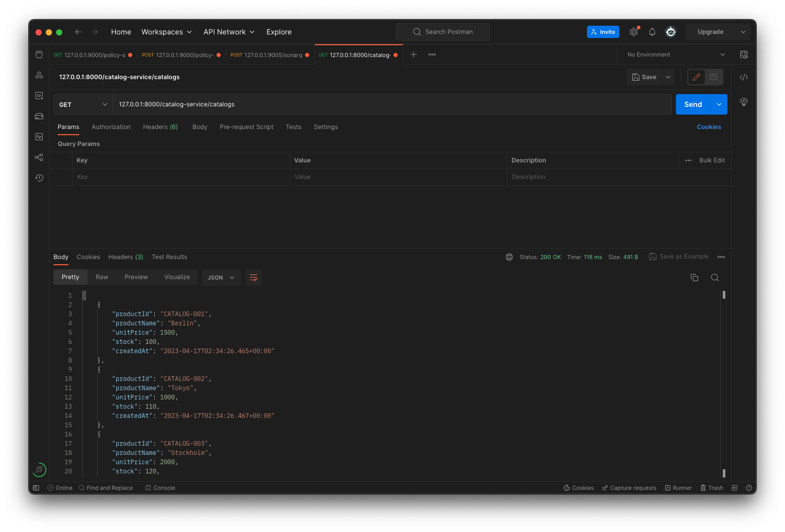
Task: Open the API Network menu
Action: (229, 32)
